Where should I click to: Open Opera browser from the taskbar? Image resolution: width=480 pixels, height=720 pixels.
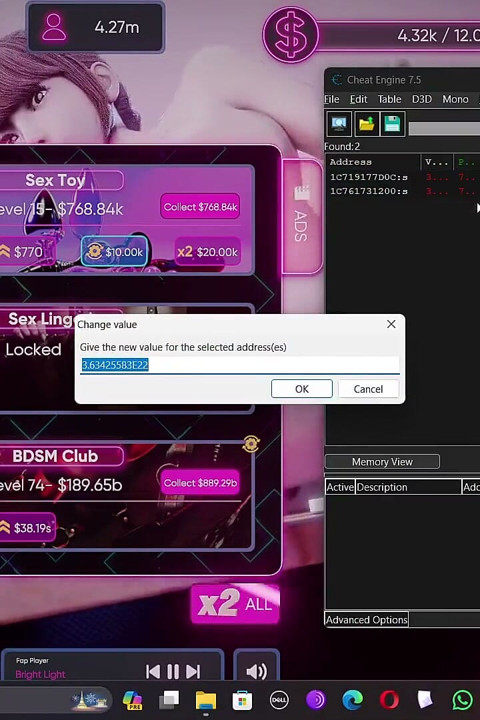pyautogui.click(x=389, y=700)
